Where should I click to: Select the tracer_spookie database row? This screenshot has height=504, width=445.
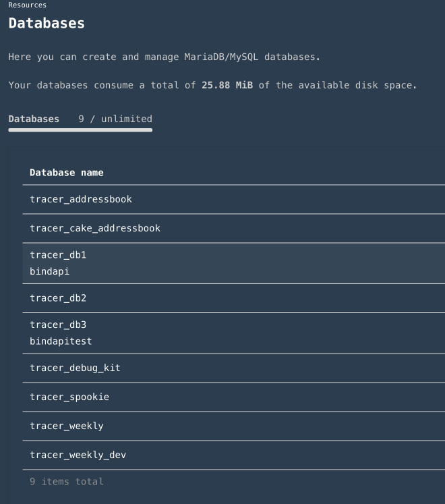[x=69, y=397]
